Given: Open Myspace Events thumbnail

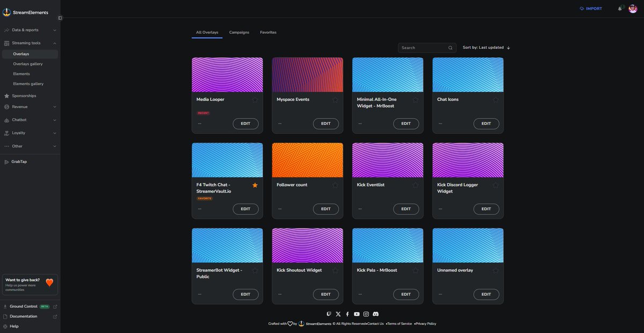Looking at the screenshot, I should pyautogui.click(x=308, y=75).
